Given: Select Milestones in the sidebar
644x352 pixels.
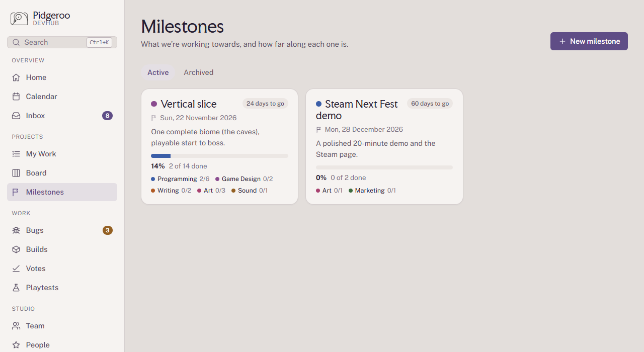Looking at the screenshot, I should [62, 192].
